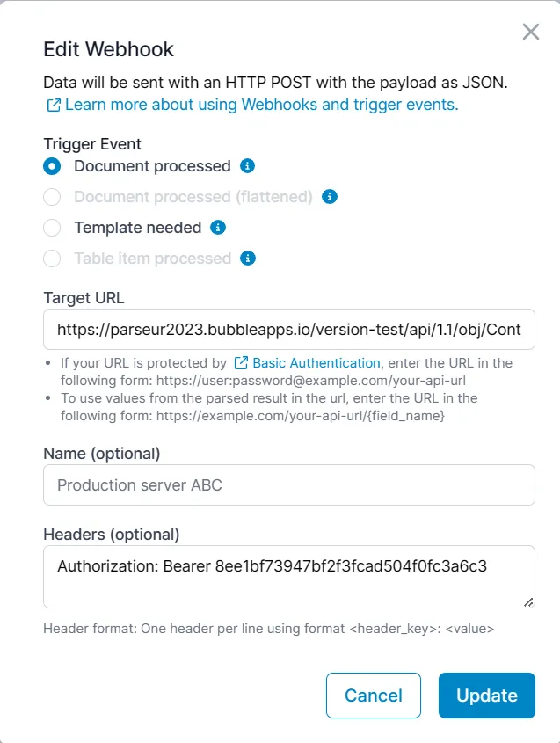Select the Table item processed radio button
560x743 pixels.
pos(53,259)
